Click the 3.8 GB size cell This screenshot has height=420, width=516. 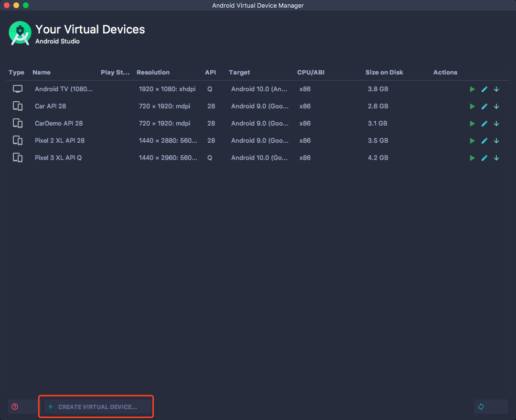coord(378,89)
